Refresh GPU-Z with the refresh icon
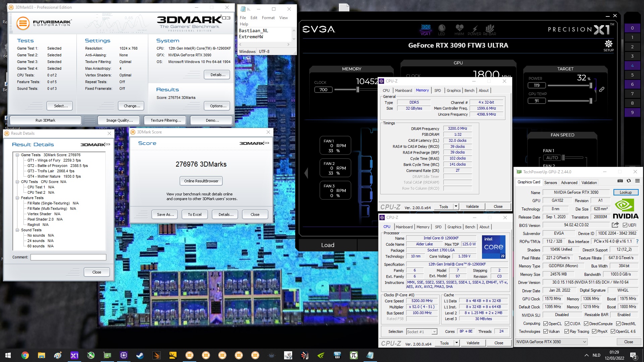Screen dimensions: 644x362 629,181
